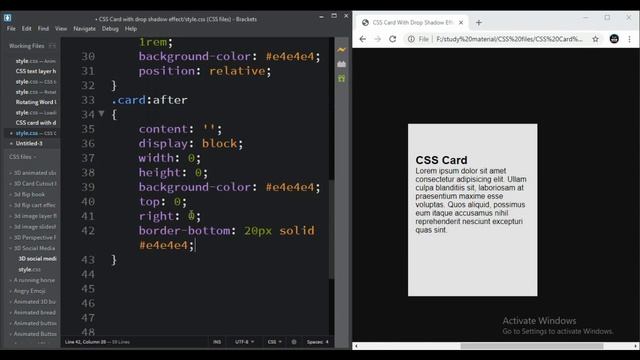Collapse the 3D Social Media folder
This screenshot has height=360, width=640.
pos(33,248)
